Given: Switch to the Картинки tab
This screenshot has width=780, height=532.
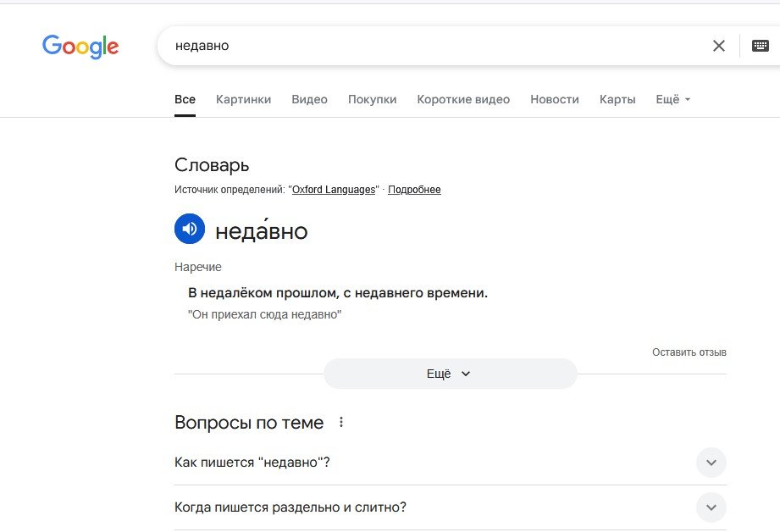Looking at the screenshot, I should tap(243, 99).
